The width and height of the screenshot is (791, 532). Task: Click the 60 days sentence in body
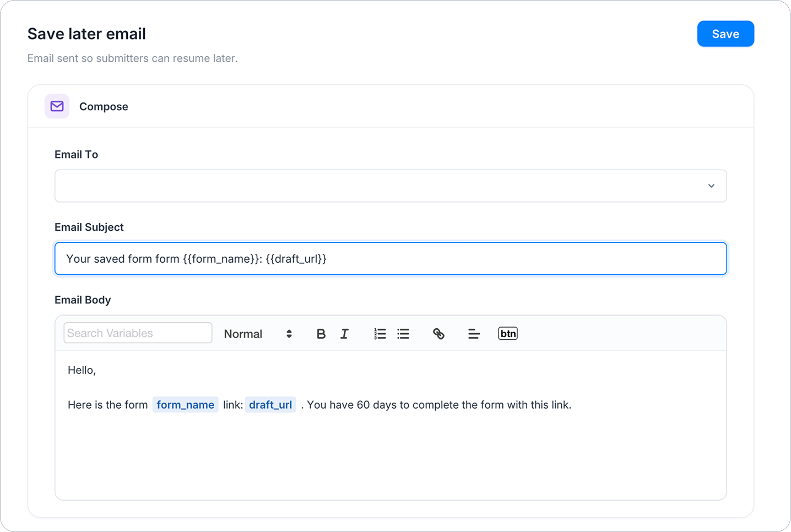[x=439, y=405]
